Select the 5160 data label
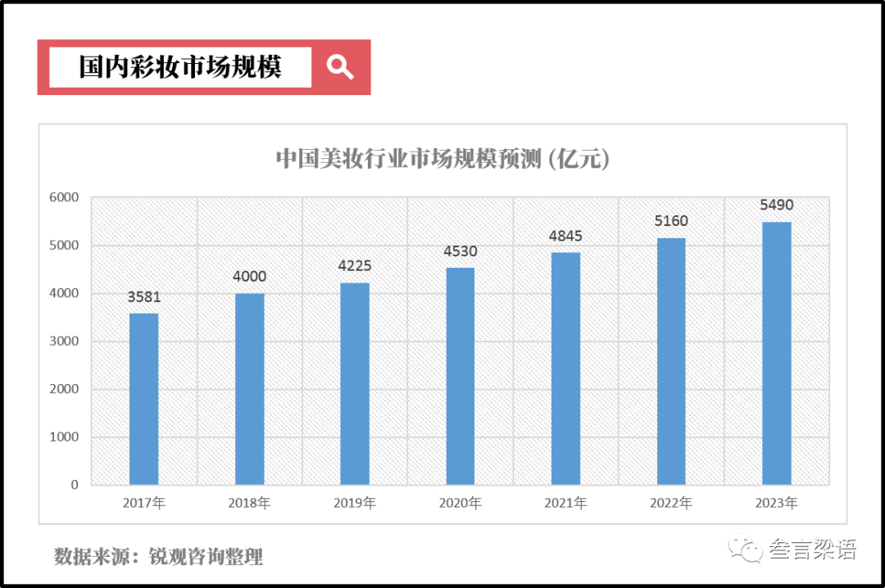This screenshot has height=588, width=885. [671, 221]
